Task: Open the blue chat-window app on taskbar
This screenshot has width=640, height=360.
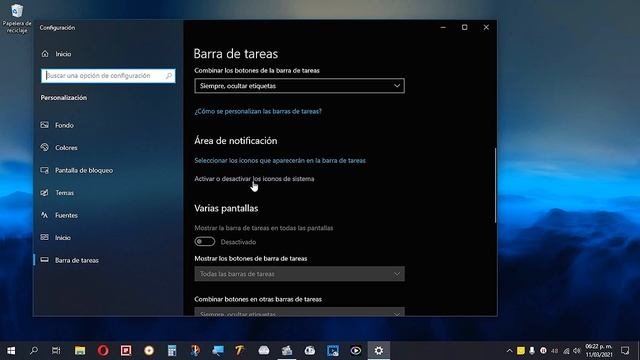Action: pos(218,351)
